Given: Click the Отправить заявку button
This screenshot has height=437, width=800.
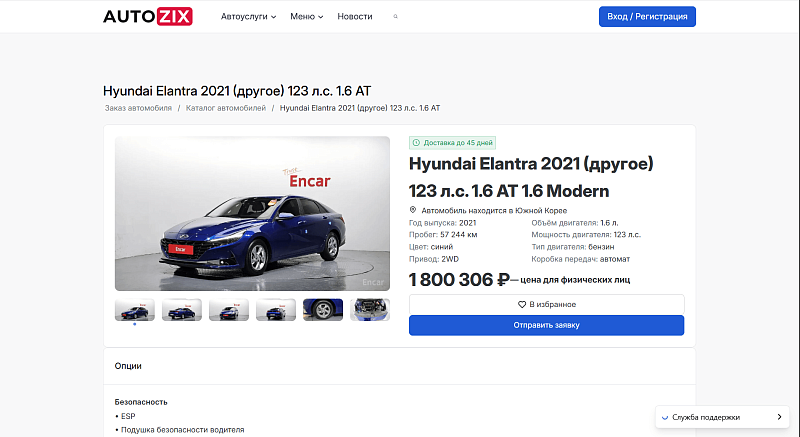Looking at the screenshot, I should (x=546, y=325).
